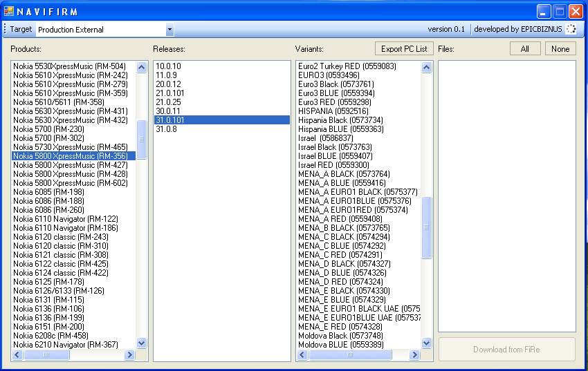Select Nokia 5700 (RM-230)

click(74, 129)
